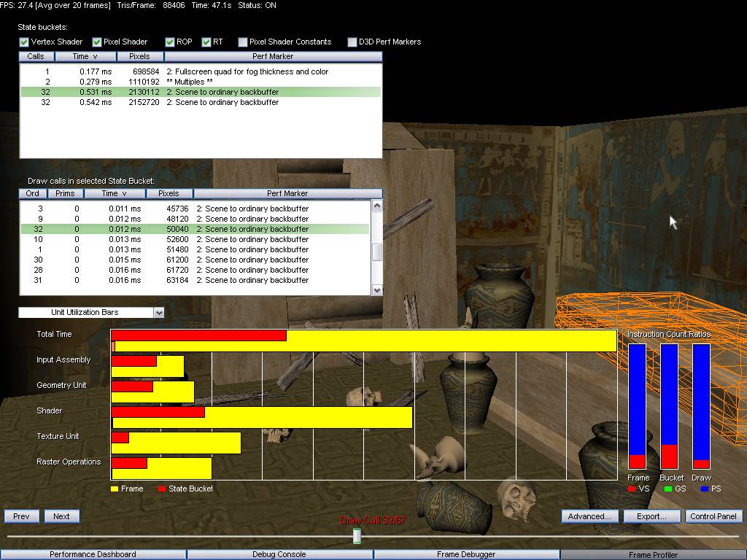Open the Control Panel
Viewport: 747px width, 560px height.
tap(713, 516)
